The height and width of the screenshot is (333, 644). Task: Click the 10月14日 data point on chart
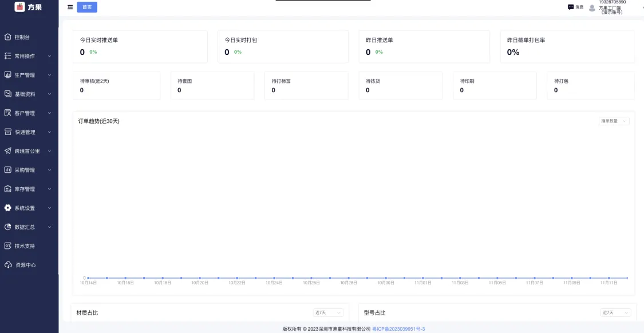point(88,278)
